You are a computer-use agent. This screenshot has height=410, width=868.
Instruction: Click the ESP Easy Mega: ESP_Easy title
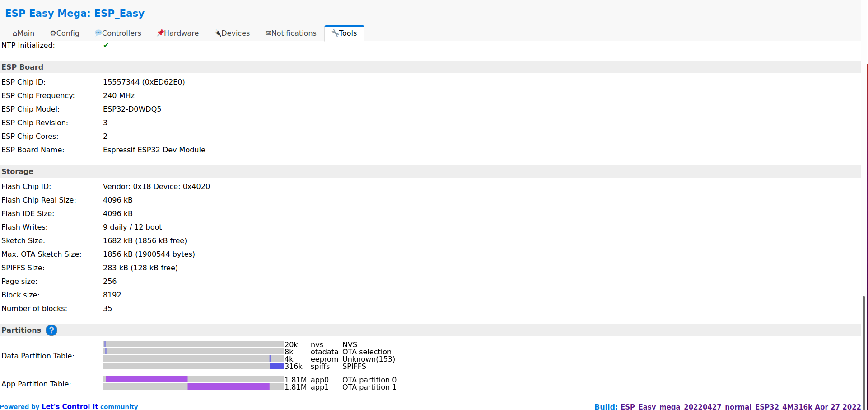click(75, 14)
